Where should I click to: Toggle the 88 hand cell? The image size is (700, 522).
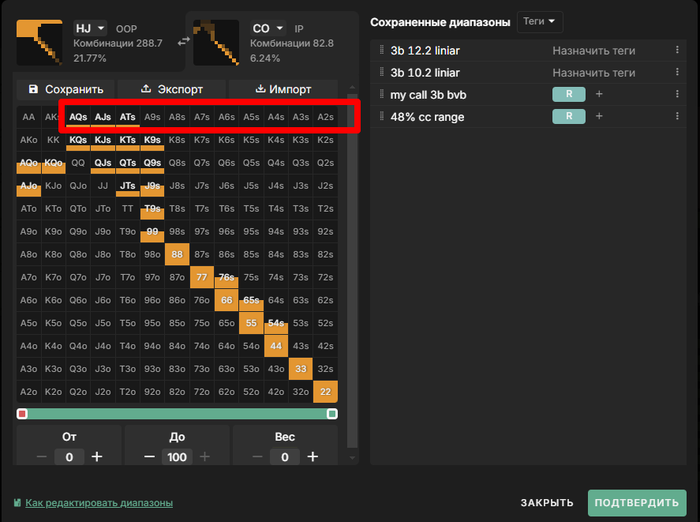coord(177,255)
